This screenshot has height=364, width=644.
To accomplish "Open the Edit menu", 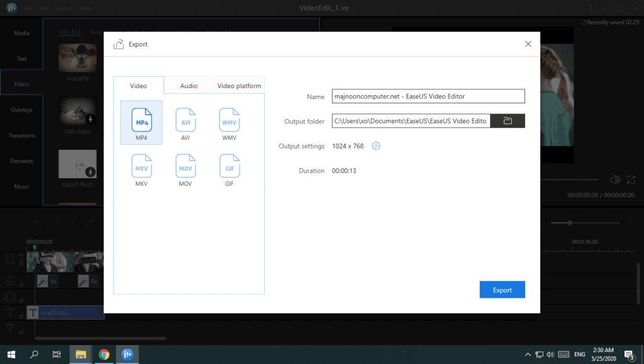I will [x=44, y=8].
